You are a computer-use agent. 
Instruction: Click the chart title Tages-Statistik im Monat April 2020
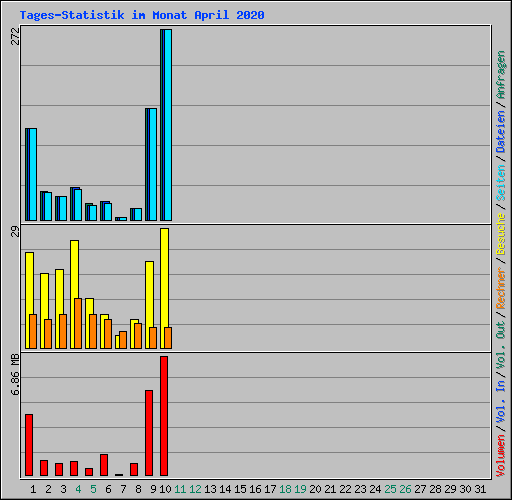click(x=142, y=15)
